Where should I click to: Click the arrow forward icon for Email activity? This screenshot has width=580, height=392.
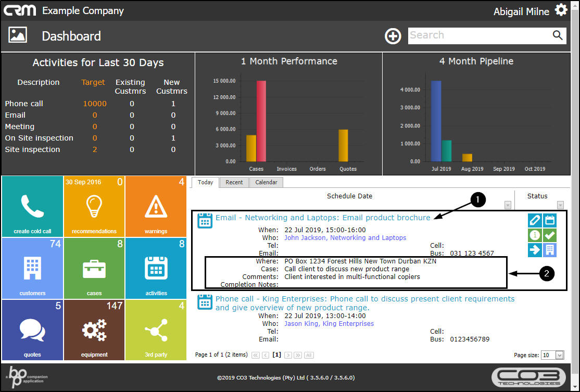tap(535, 250)
